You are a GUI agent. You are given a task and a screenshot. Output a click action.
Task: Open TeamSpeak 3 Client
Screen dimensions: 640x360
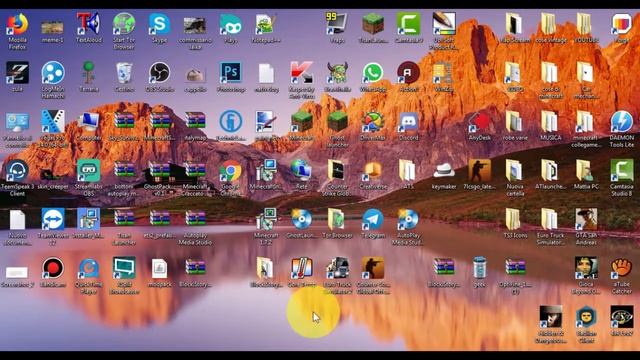[17, 171]
